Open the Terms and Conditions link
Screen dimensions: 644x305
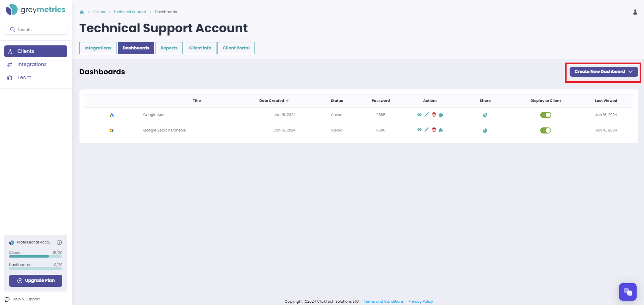coord(383,301)
